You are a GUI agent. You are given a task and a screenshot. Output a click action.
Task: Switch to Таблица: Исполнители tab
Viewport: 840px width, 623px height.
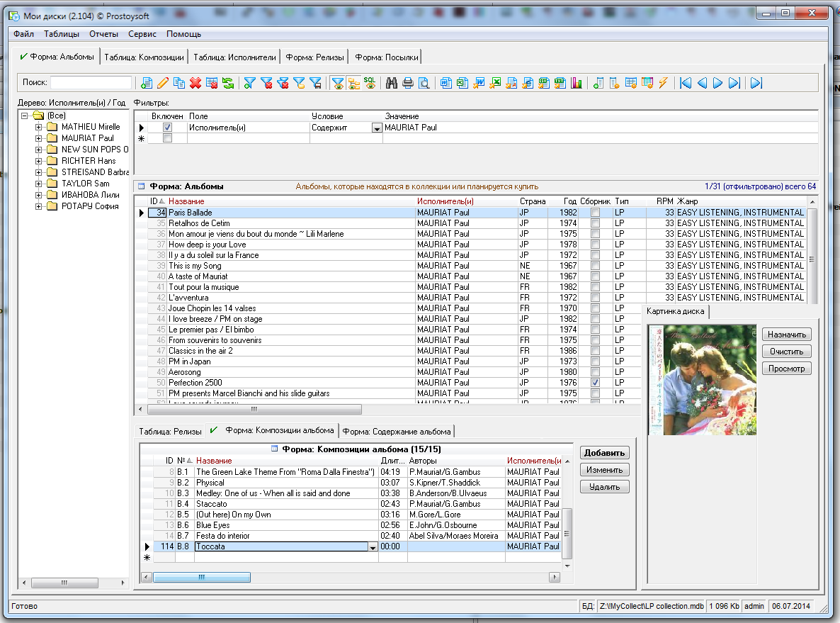[x=234, y=57]
